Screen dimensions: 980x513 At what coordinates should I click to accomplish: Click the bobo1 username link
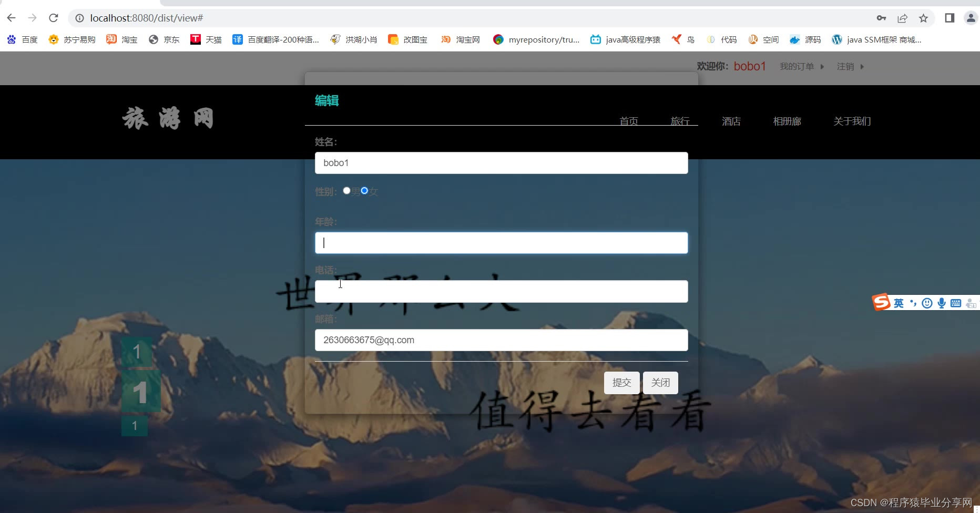click(750, 66)
